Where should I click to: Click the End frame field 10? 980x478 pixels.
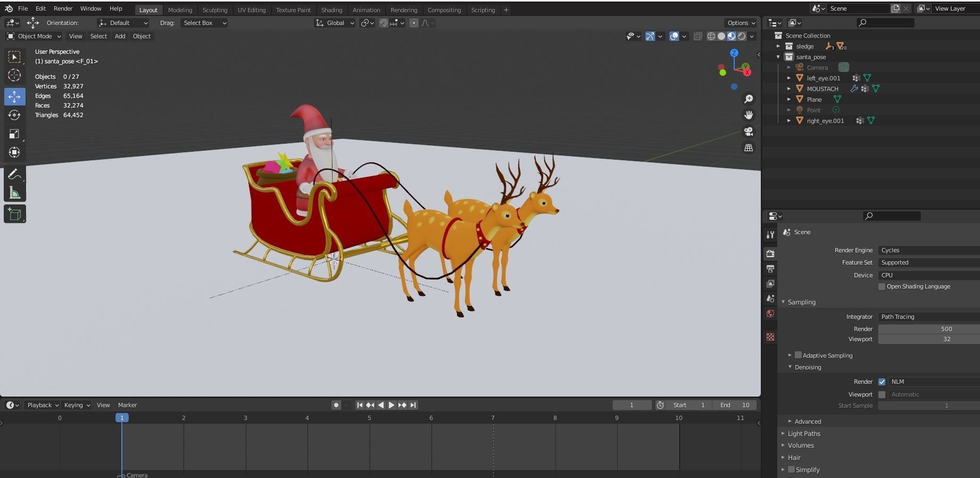(735, 405)
